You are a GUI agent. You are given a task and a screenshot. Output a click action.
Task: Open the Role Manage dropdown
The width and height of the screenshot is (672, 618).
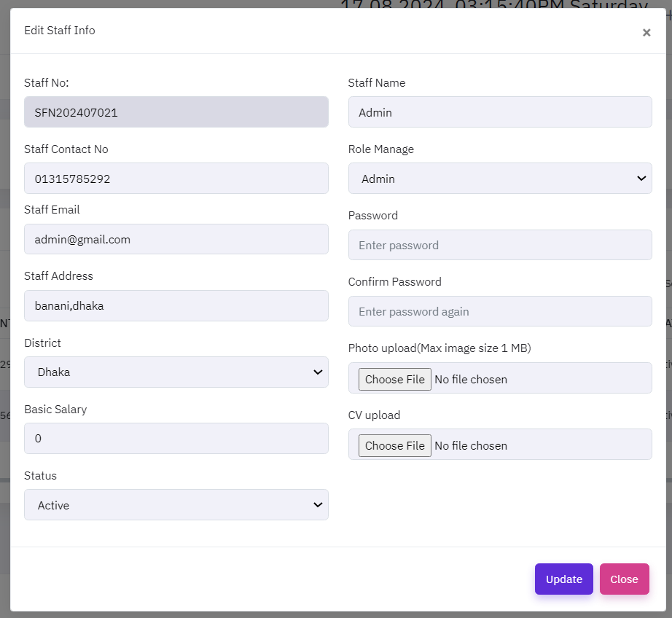pos(499,179)
